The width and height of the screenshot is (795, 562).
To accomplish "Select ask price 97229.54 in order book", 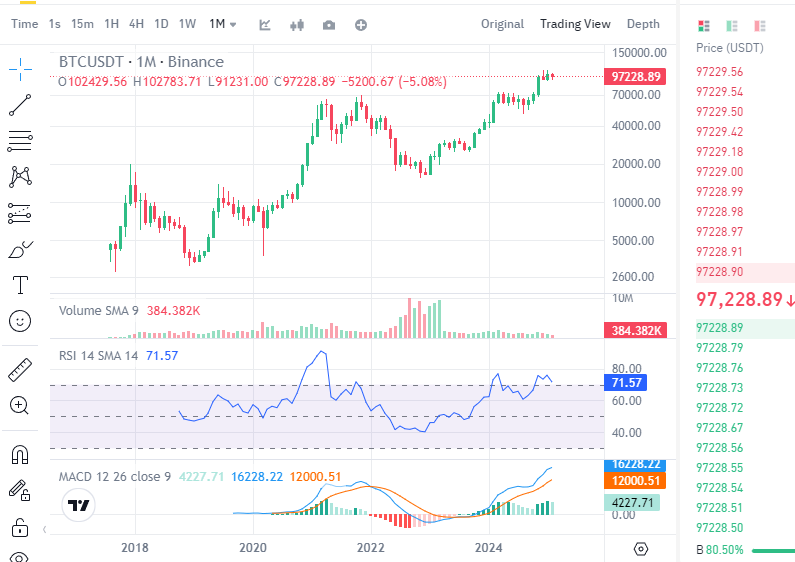I will point(719,92).
